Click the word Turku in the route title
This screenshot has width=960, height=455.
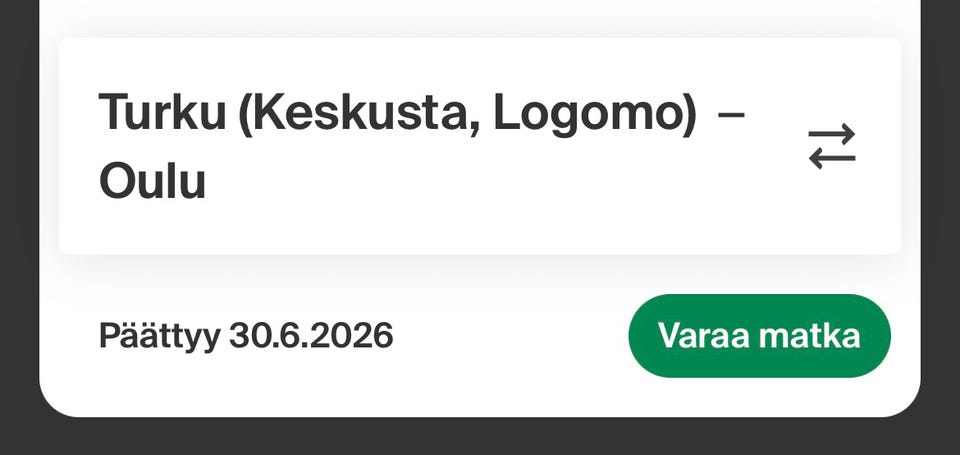[x=162, y=111]
